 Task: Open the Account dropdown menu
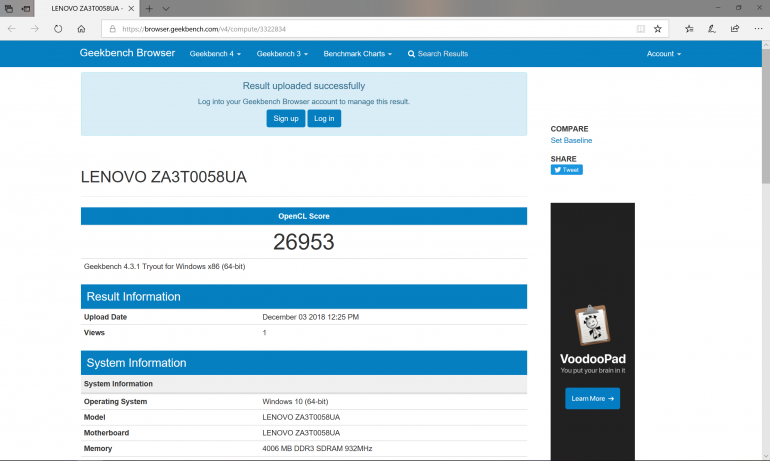663,54
